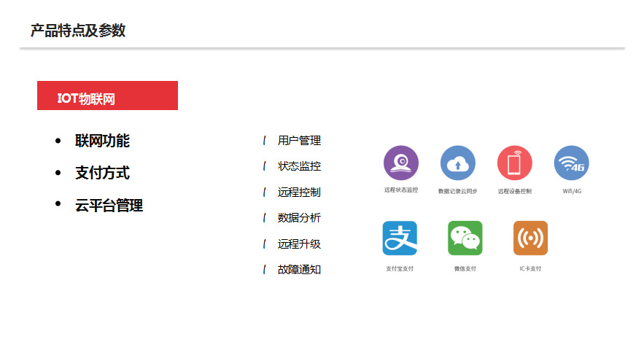Click the green WeChat Pay icon
644x358 pixels.
465,238
